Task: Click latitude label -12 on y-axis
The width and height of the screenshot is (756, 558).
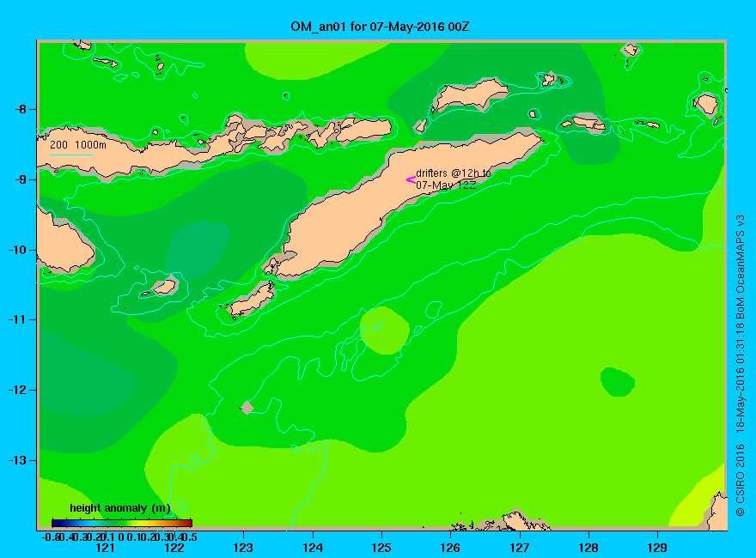Action: point(17,390)
